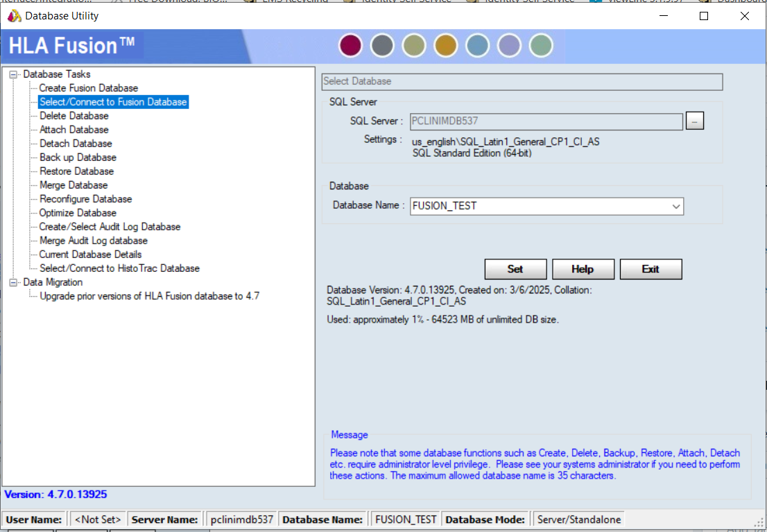Click the sage green circle in the header
The image size is (767, 532).
tap(541, 46)
